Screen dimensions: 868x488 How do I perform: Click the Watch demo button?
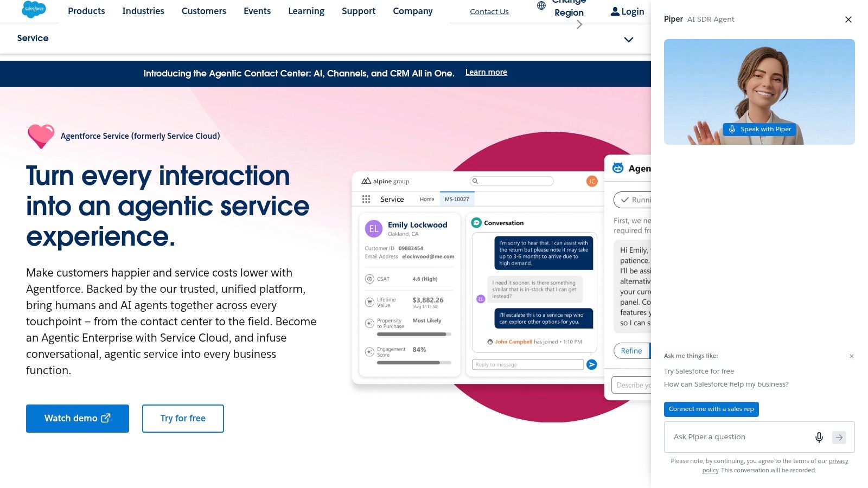coord(78,419)
